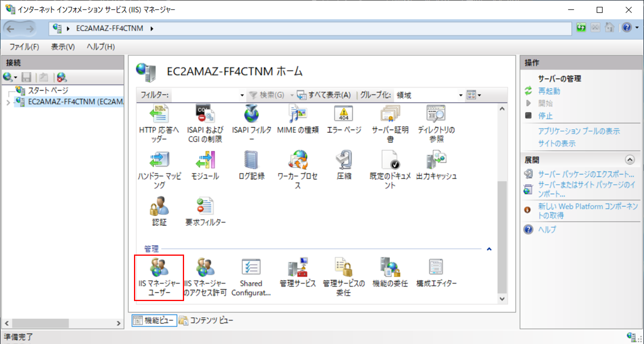This screenshot has width=644, height=344.
Task: Open the 圧縮 feature
Action: coord(344,166)
